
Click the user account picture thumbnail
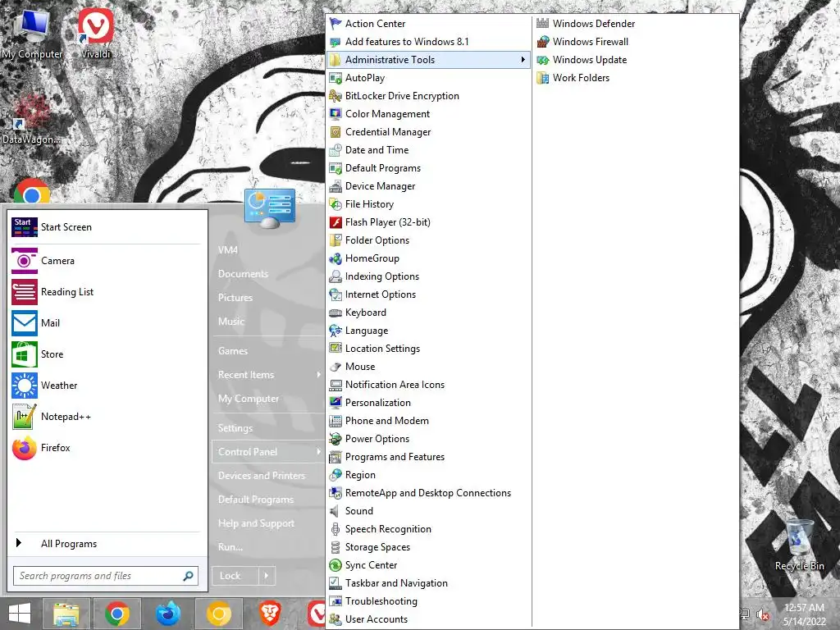click(270, 208)
